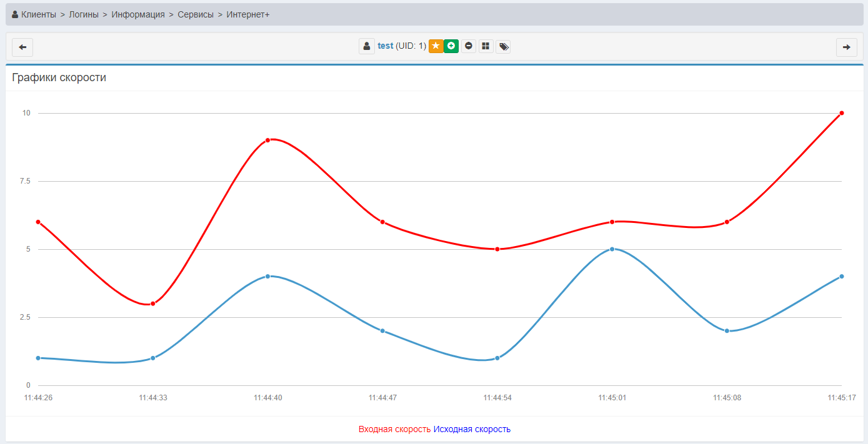Viewport: 868px width, 444px height.
Task: Open the test user link
Action: (x=385, y=46)
